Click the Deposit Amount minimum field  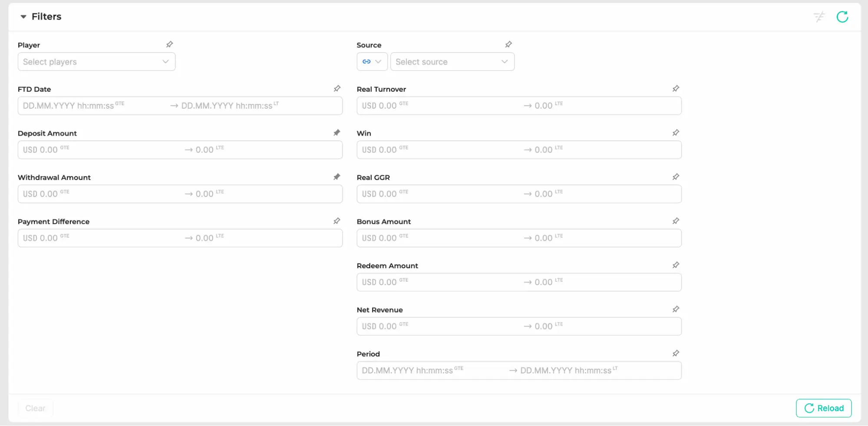coord(101,150)
